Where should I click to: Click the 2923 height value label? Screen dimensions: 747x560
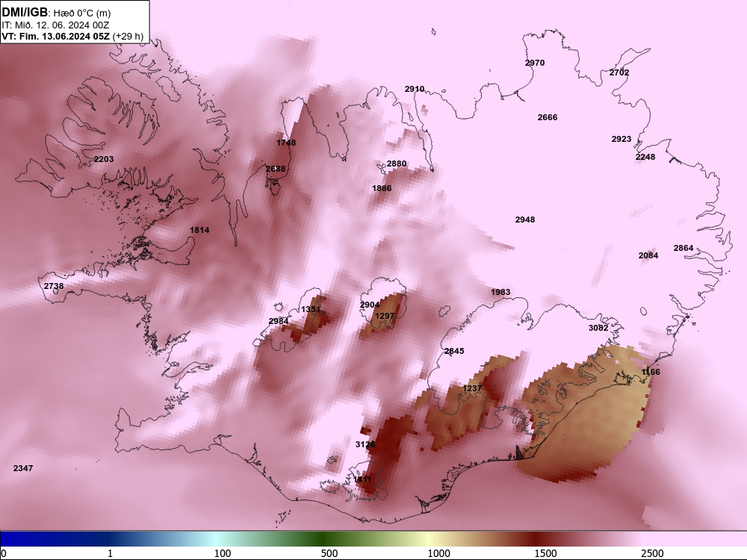coord(622,140)
